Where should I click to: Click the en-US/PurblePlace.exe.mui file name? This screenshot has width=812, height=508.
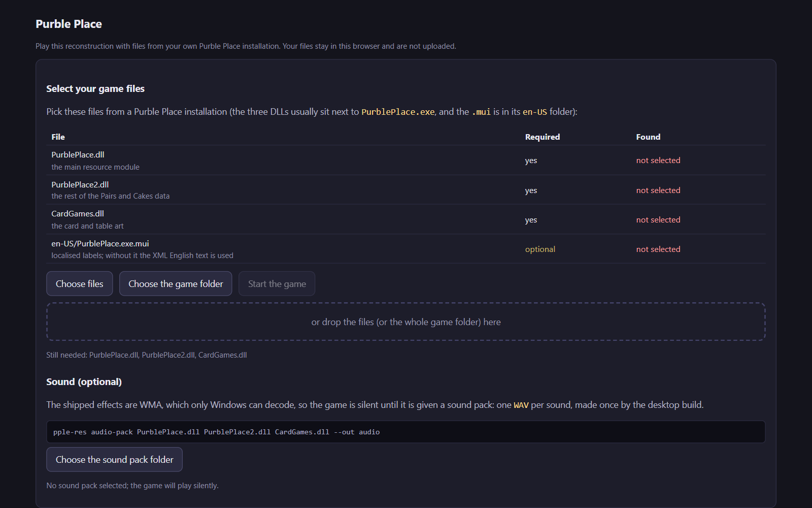pyautogui.click(x=100, y=243)
